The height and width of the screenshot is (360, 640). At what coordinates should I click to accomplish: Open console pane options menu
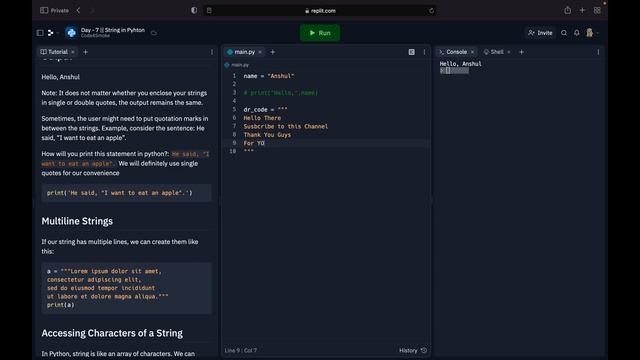(x=598, y=52)
